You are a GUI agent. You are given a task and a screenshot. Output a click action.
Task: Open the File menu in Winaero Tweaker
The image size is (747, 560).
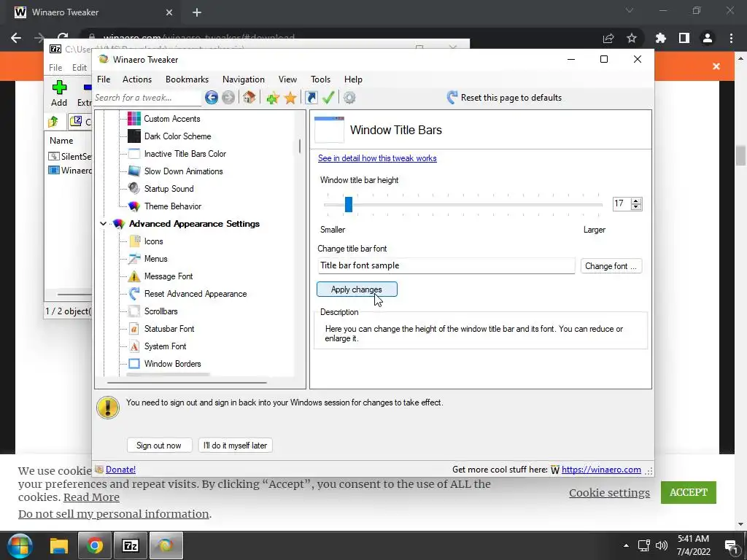click(x=104, y=79)
